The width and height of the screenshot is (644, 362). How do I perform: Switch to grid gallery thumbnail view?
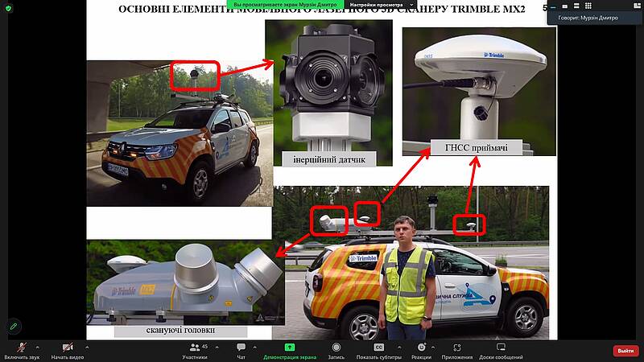pos(588,6)
